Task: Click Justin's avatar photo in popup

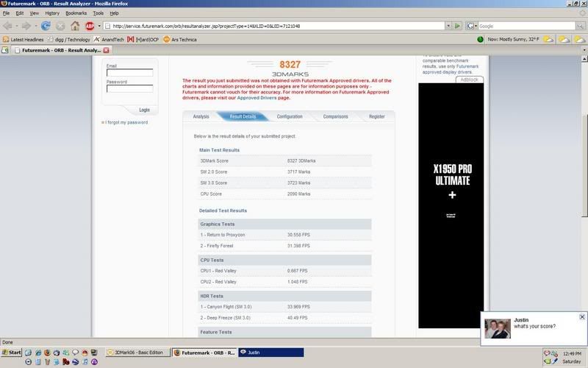Action: coord(498,328)
